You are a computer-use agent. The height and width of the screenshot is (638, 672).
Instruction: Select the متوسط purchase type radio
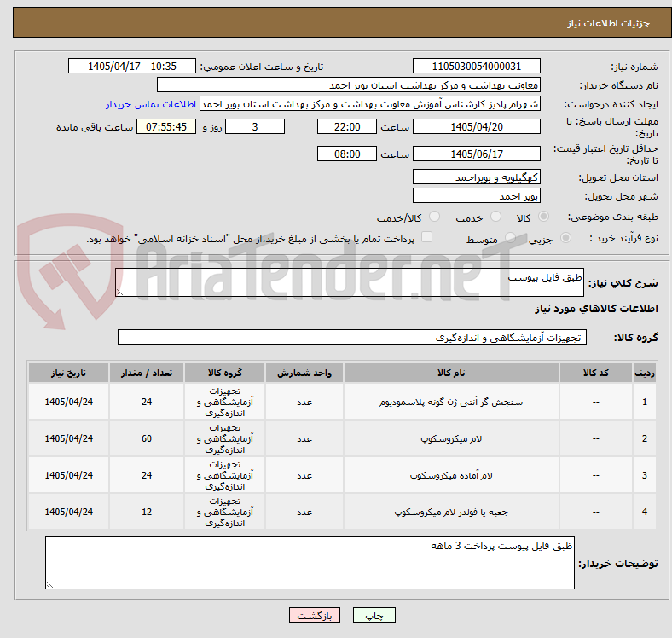click(510, 237)
